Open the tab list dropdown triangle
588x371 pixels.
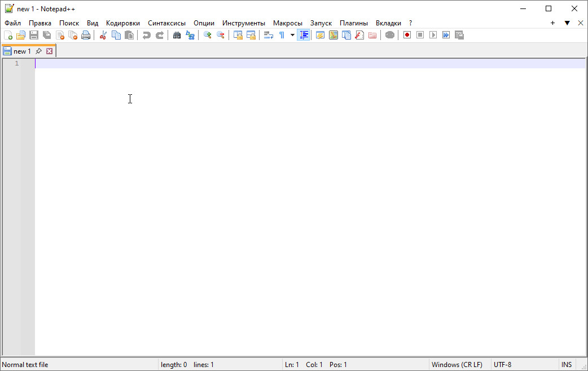tap(567, 23)
